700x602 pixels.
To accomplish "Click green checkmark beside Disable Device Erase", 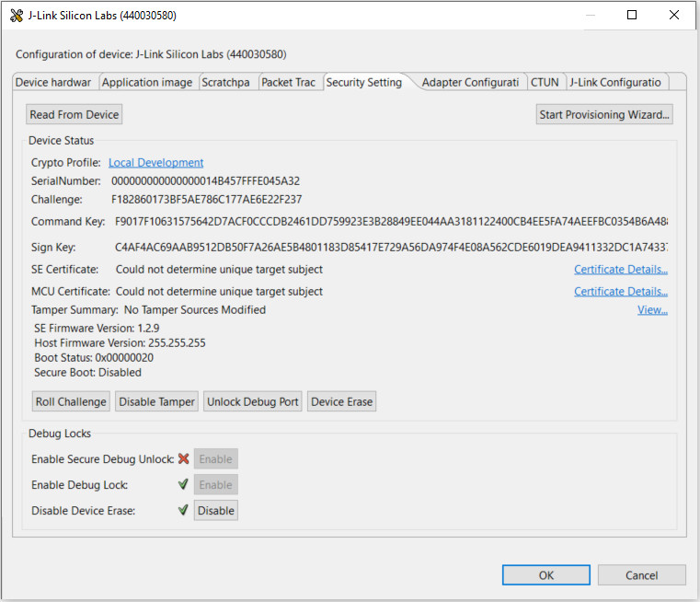I will [183, 510].
